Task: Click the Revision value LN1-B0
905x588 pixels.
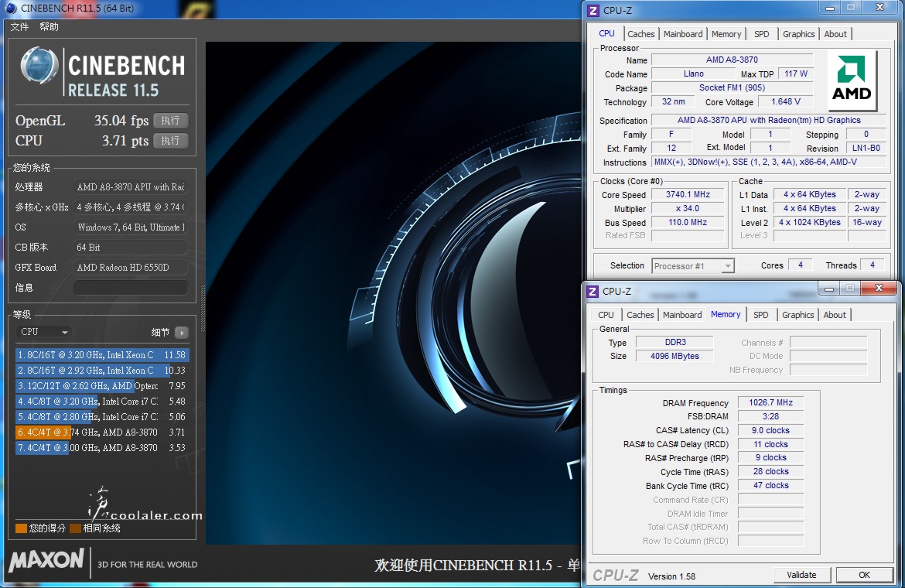Action: tap(866, 148)
